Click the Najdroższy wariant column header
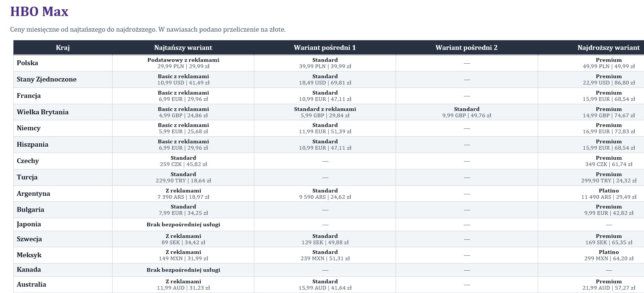This screenshot has height=293, width=644. (609, 48)
